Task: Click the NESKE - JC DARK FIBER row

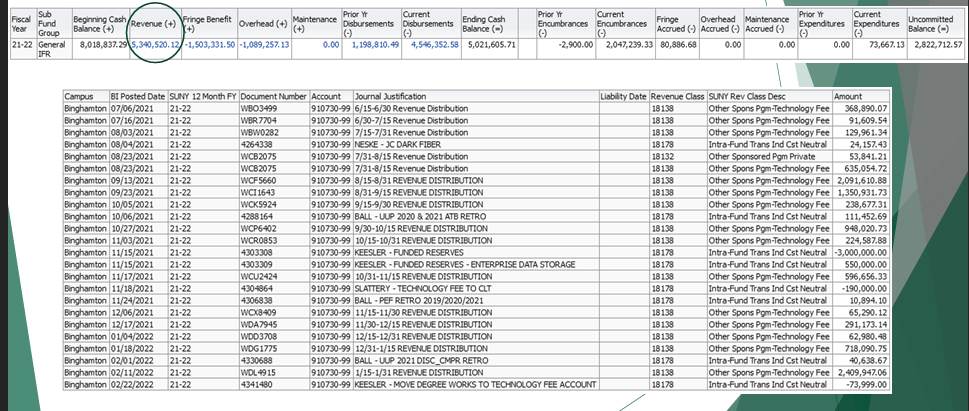Action: (x=476, y=145)
